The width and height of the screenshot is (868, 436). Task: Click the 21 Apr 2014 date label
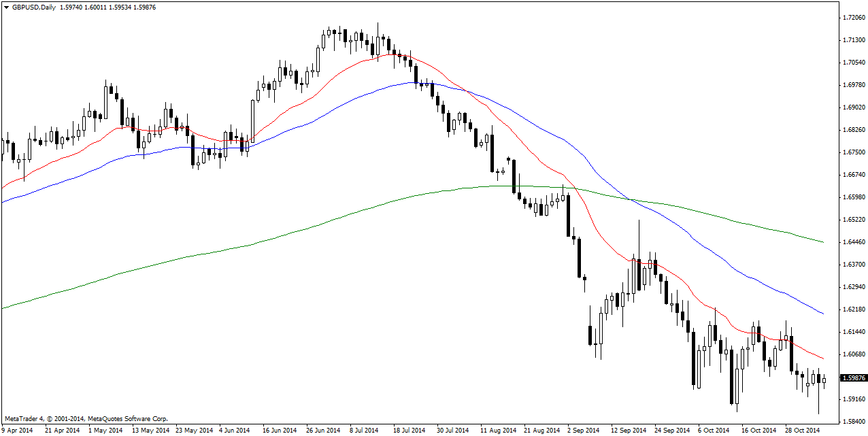click(62, 430)
